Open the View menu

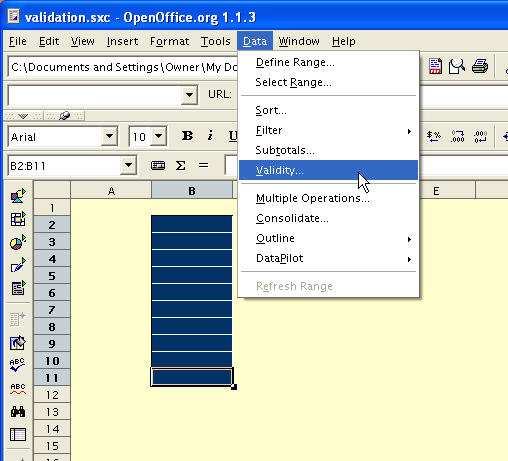[83, 41]
